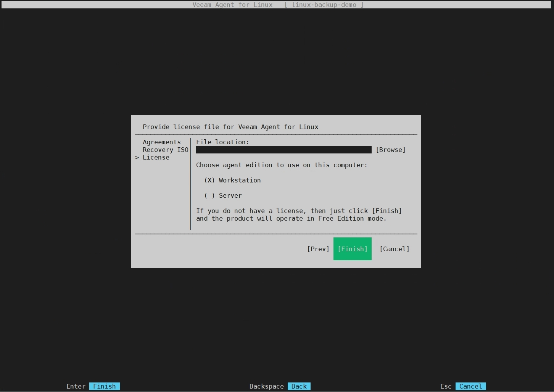Go back with the [Prev] button
The height and width of the screenshot is (392, 554).
(x=318, y=249)
